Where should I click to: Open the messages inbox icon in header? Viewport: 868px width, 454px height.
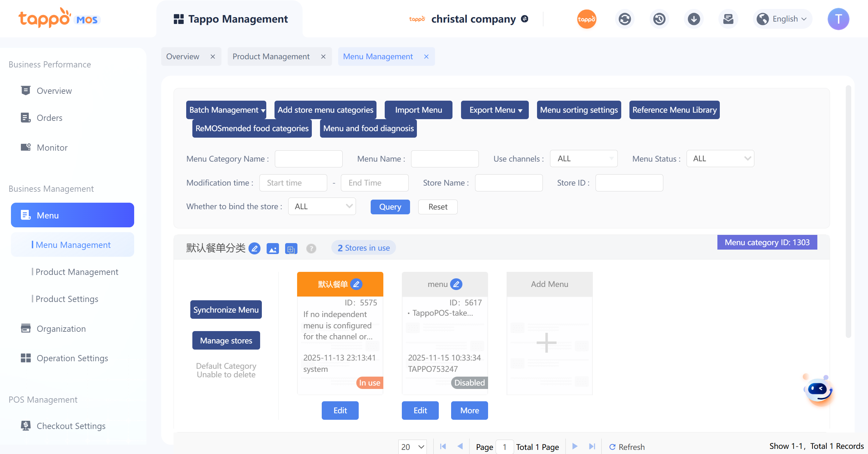(728, 19)
